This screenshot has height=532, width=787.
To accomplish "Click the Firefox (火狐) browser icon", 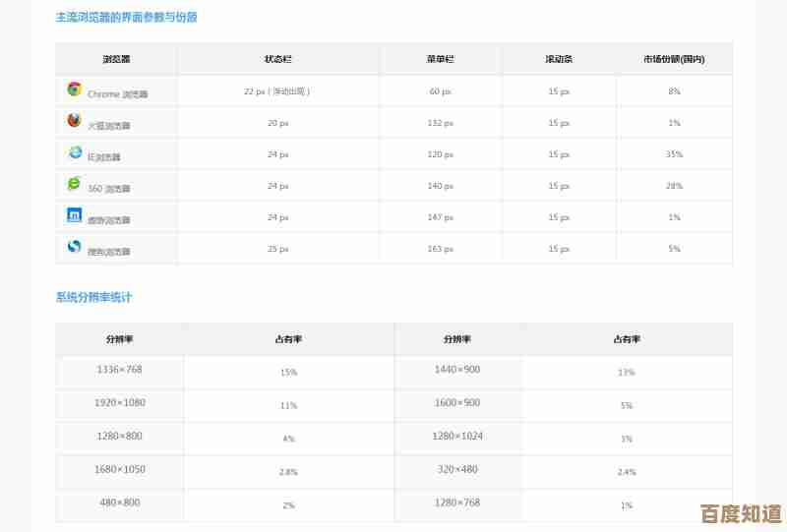I will coord(74,121).
